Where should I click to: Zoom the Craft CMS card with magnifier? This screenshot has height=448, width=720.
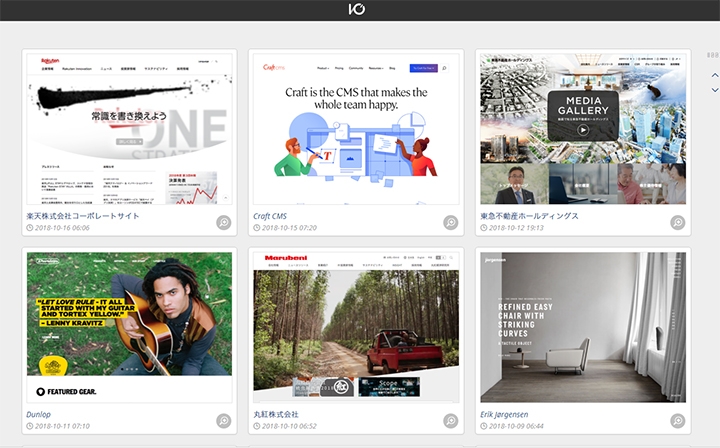tap(451, 222)
